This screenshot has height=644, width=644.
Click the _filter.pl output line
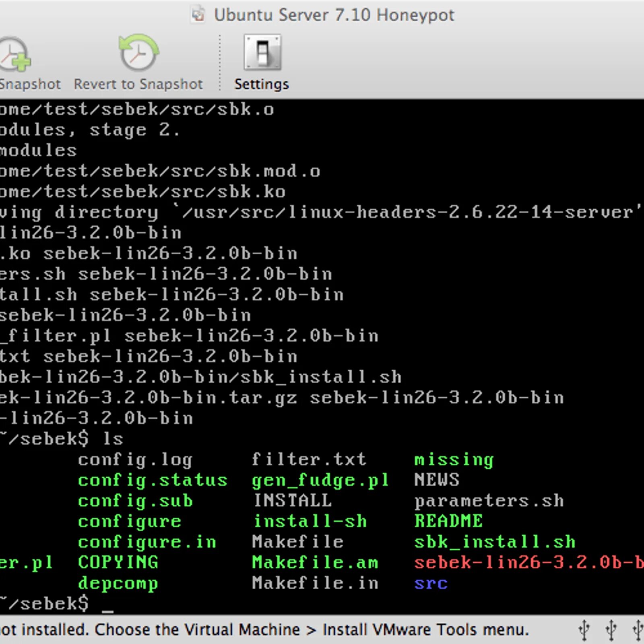click(189, 336)
